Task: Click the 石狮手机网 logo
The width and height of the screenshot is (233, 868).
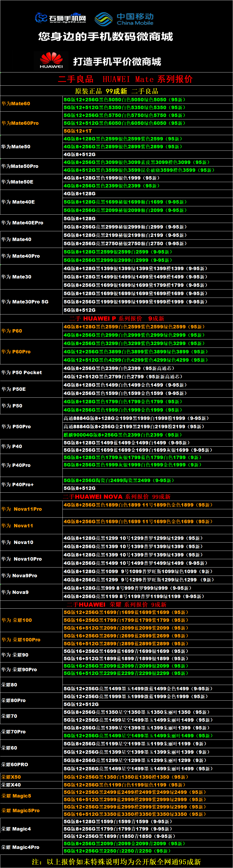Action: 61,18
